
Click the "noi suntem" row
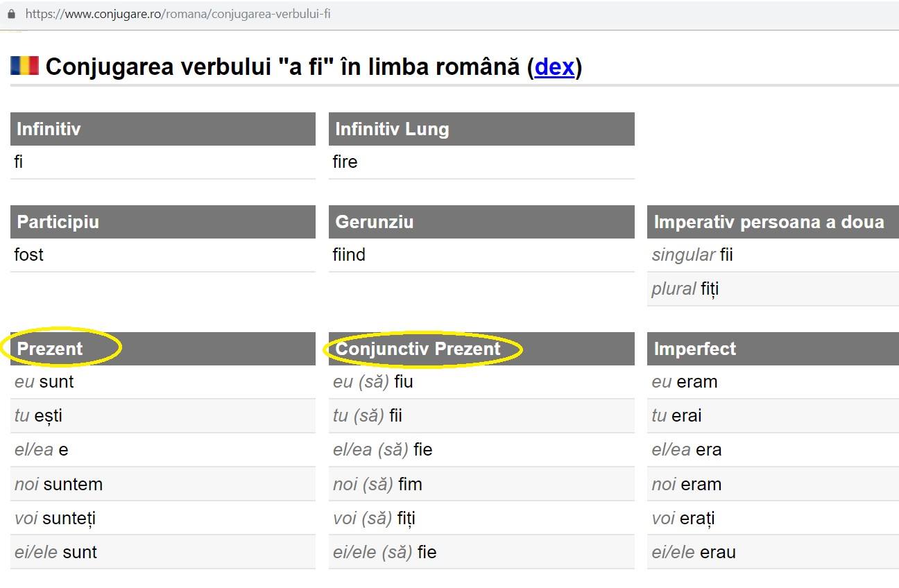[x=163, y=484]
